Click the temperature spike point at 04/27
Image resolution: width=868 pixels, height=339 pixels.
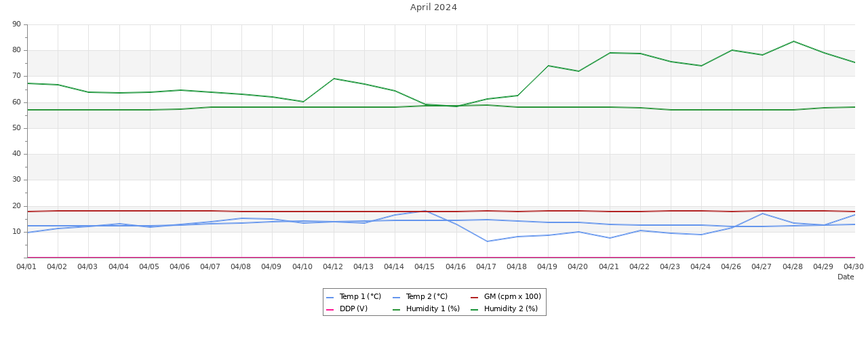pyautogui.click(x=763, y=214)
